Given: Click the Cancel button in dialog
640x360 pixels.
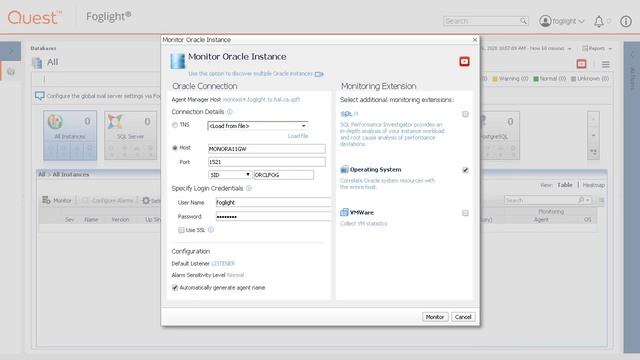Looking at the screenshot, I should pos(463,317).
